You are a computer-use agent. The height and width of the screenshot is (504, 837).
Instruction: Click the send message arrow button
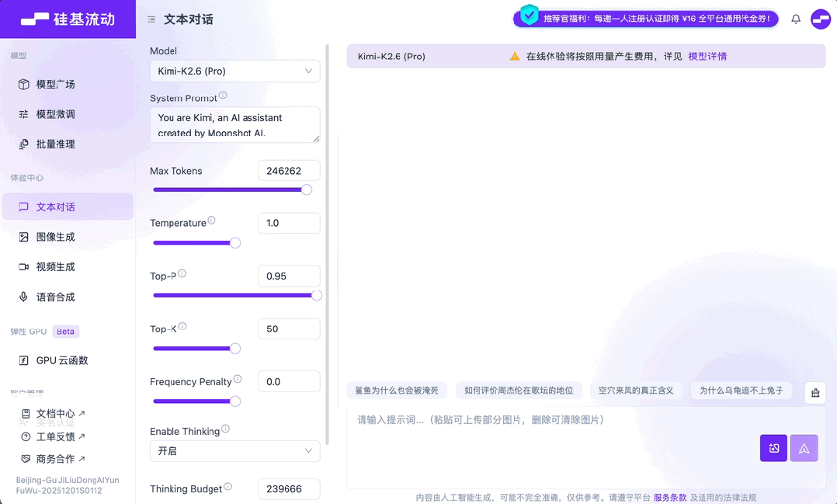tap(804, 448)
